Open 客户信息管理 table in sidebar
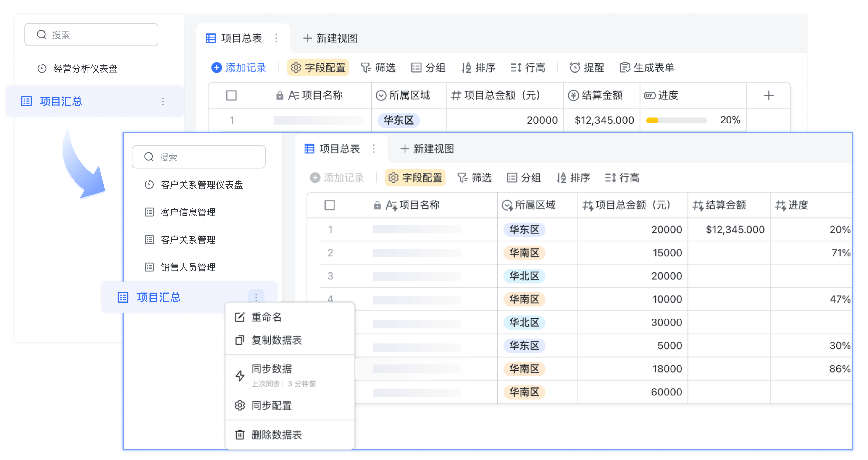868x460 pixels. tap(180, 212)
